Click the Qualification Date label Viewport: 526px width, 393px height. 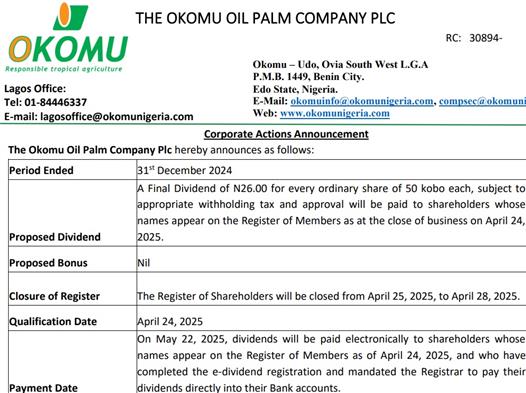53,321
